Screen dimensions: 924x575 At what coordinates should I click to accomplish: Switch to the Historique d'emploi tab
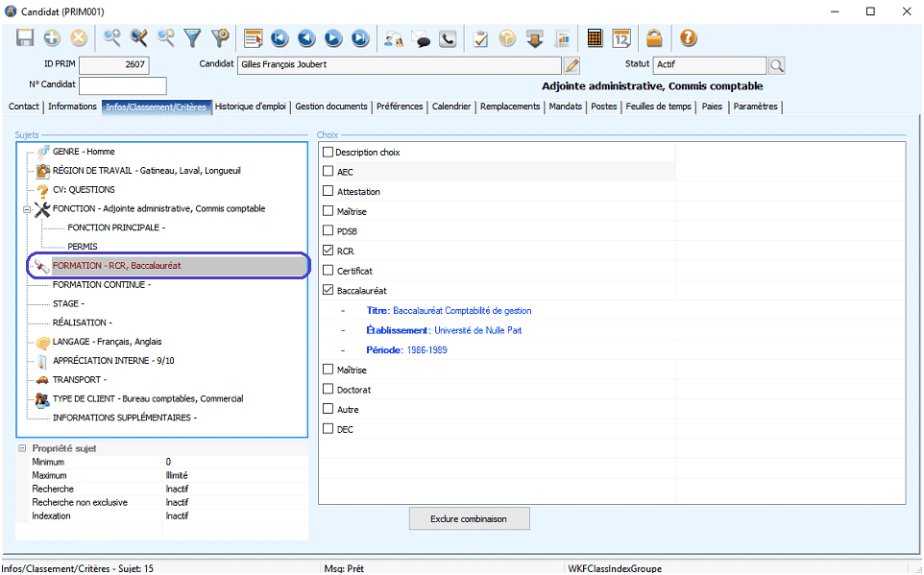[x=251, y=107]
